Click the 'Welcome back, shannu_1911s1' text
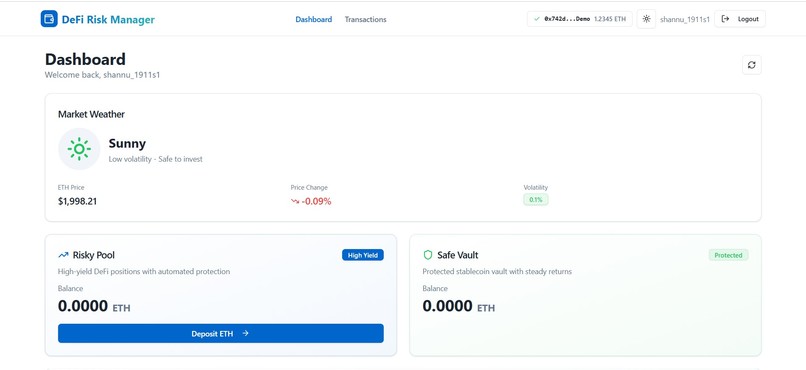806x370 pixels. (x=102, y=75)
